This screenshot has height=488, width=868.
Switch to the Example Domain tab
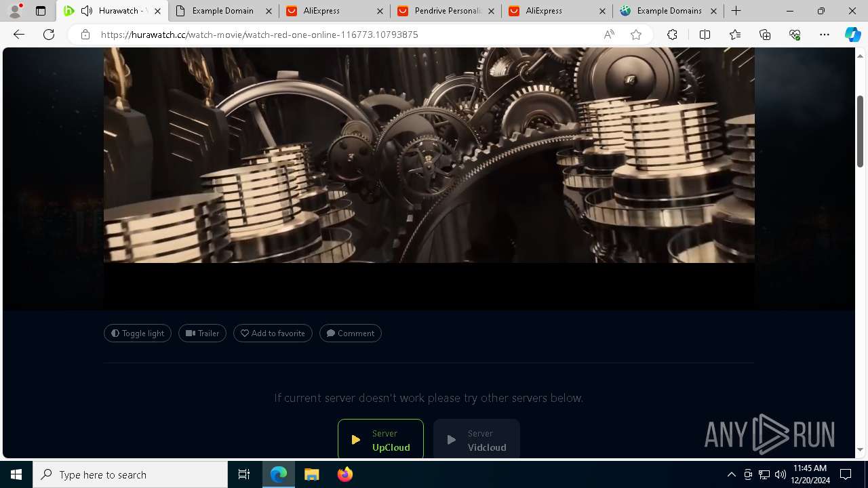(x=223, y=11)
